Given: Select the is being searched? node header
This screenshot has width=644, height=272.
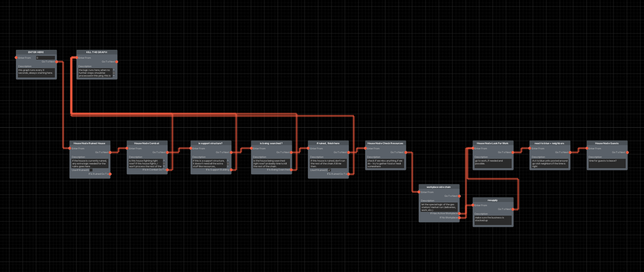Looking at the screenshot, I should (x=271, y=143).
